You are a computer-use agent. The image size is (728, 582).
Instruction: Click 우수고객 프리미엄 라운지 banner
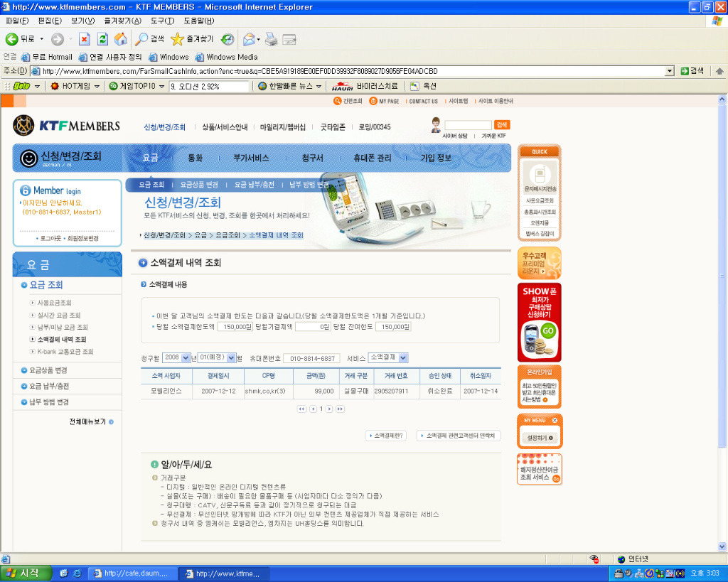[540, 263]
